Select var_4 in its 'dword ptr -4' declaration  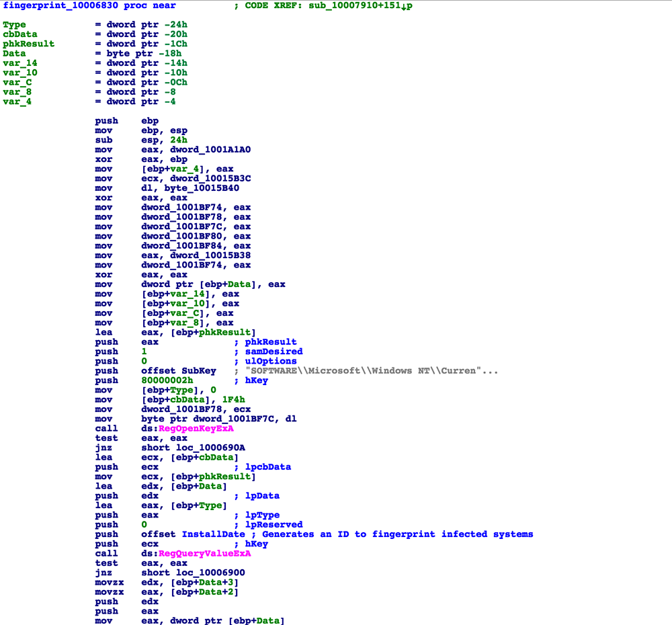tap(17, 101)
